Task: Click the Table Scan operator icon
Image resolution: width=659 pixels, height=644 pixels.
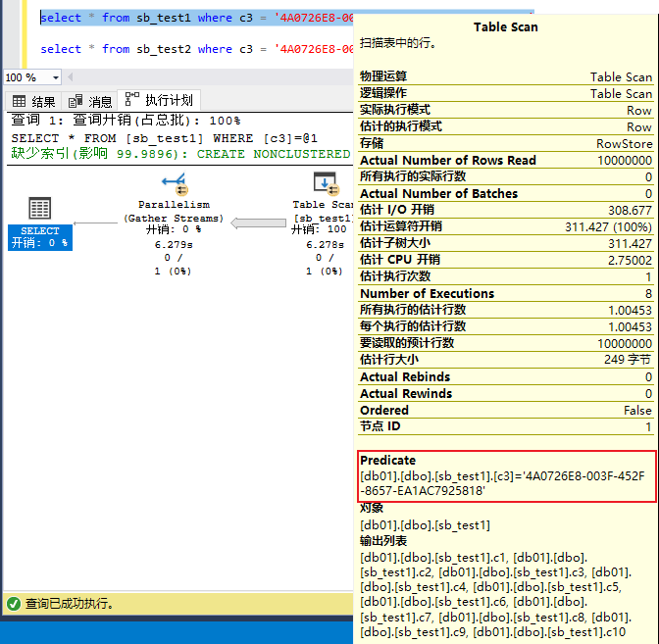Action: pos(325,183)
